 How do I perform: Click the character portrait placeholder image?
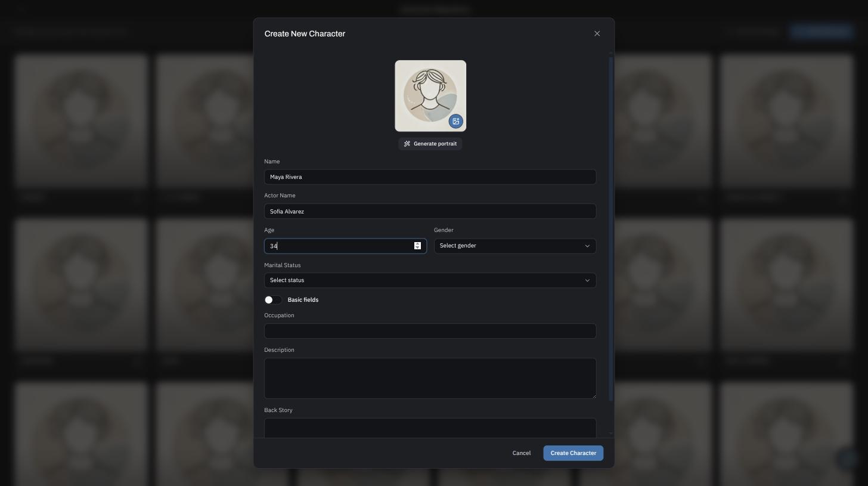coord(430,96)
